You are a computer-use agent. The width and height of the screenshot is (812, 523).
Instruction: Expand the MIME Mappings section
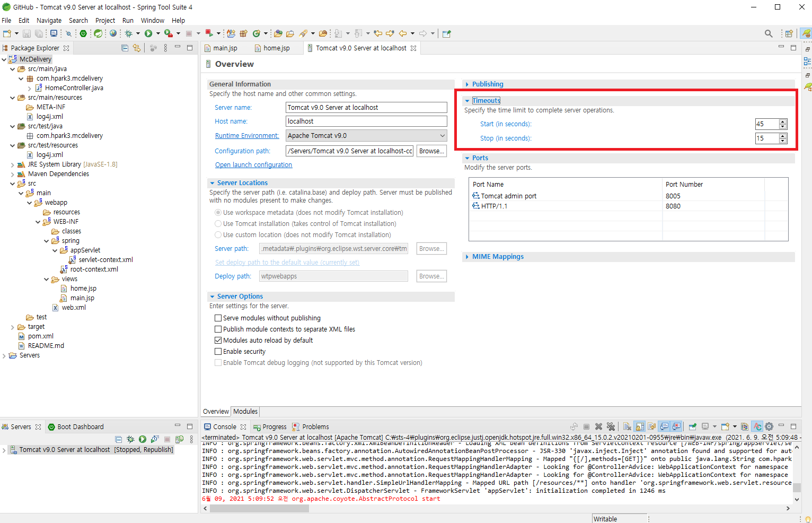coord(467,257)
